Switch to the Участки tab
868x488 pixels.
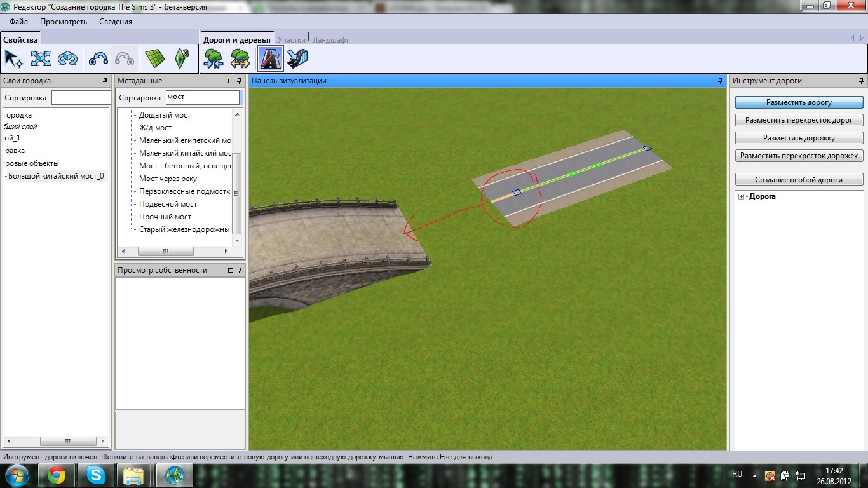pos(291,40)
